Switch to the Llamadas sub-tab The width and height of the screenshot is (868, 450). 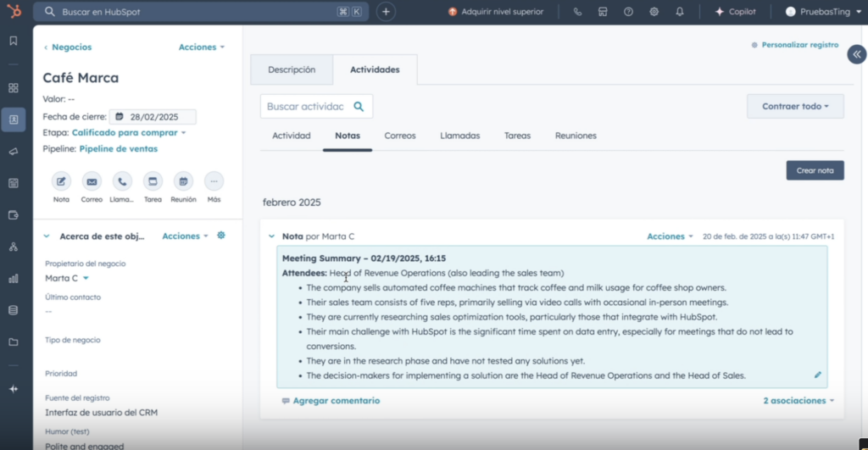(x=460, y=136)
